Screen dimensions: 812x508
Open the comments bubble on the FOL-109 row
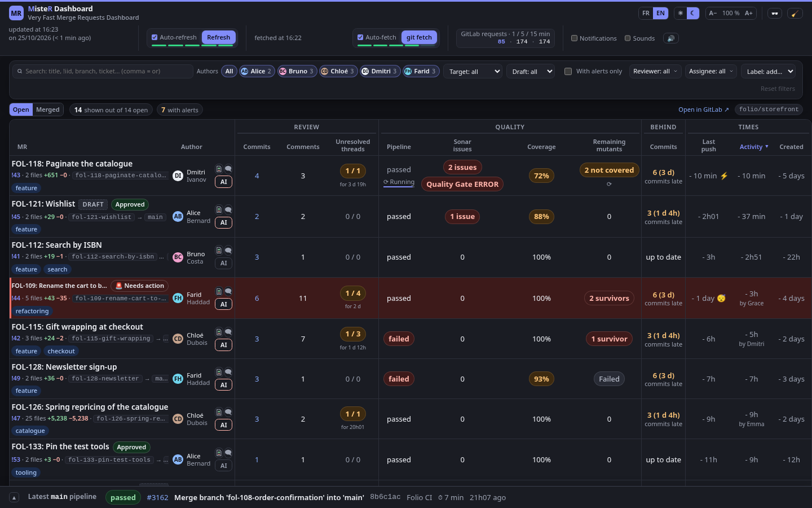228,291
